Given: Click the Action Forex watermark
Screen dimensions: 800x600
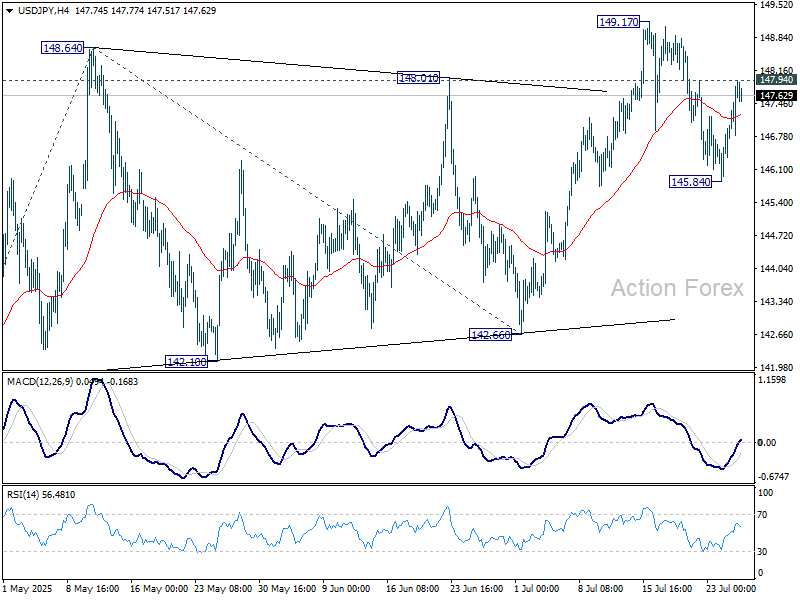Looking at the screenshot, I should pos(676,288).
